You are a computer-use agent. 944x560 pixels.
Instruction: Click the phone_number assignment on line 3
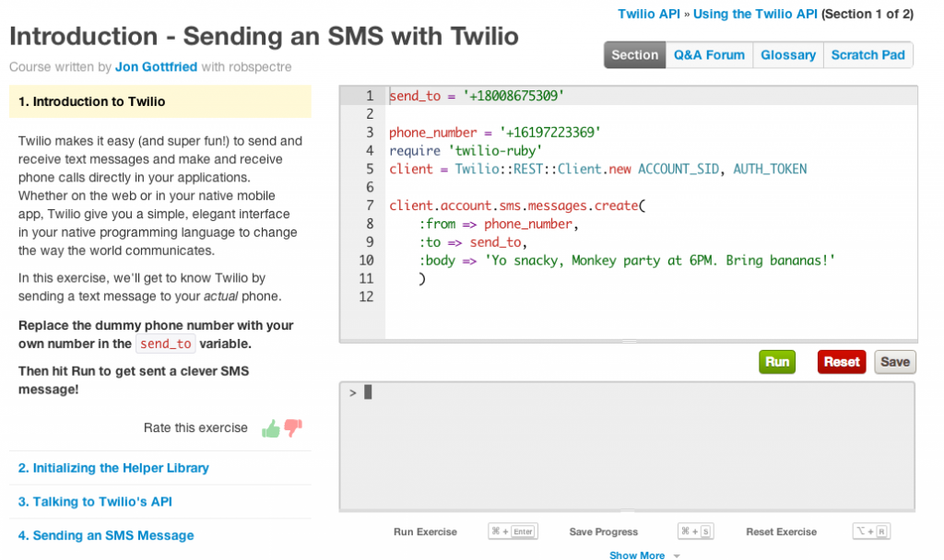click(494, 133)
